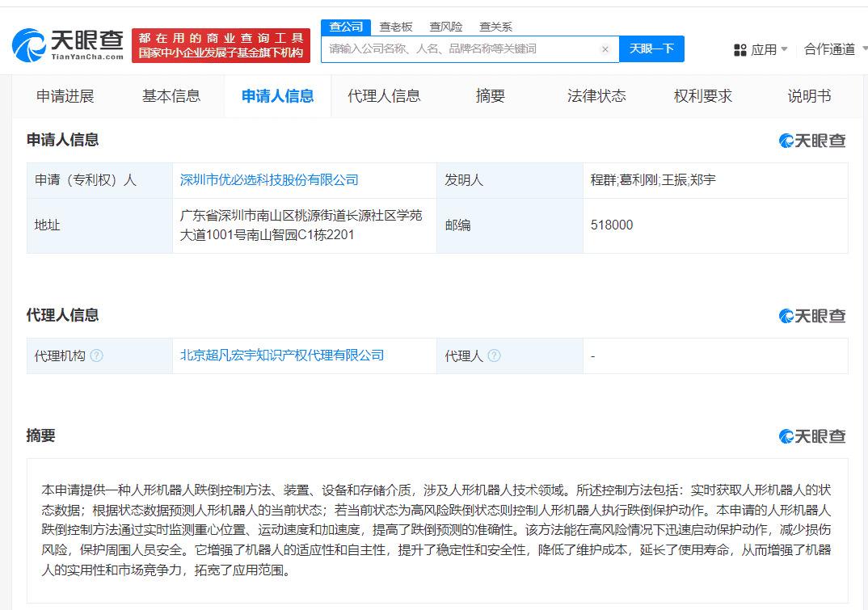868x610 pixels.
Task: Click 天眼查 watermark logo in 申请人信息 section
Action: click(x=812, y=141)
